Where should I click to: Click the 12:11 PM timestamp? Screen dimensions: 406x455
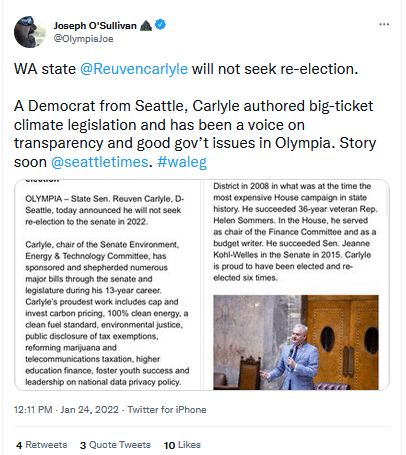[33, 409]
